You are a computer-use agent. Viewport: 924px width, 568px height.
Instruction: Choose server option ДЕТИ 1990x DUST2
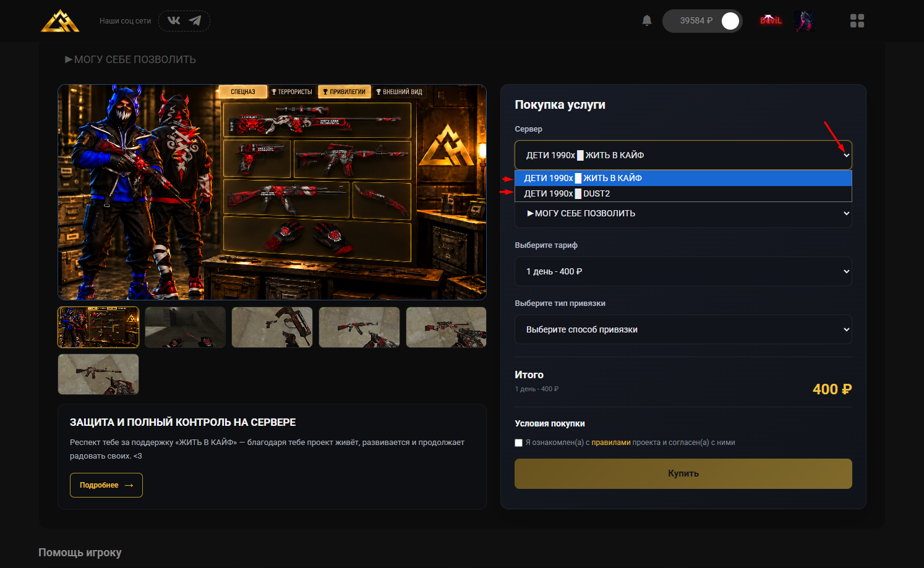point(683,193)
